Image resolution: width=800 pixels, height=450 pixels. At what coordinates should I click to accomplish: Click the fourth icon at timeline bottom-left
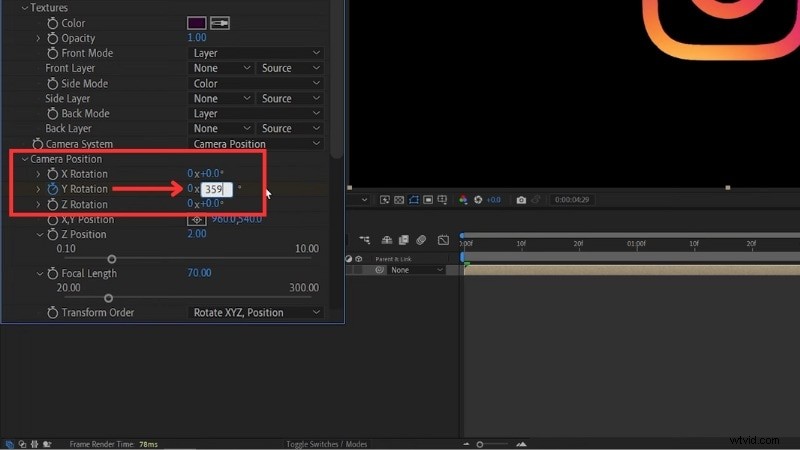pos(47,444)
